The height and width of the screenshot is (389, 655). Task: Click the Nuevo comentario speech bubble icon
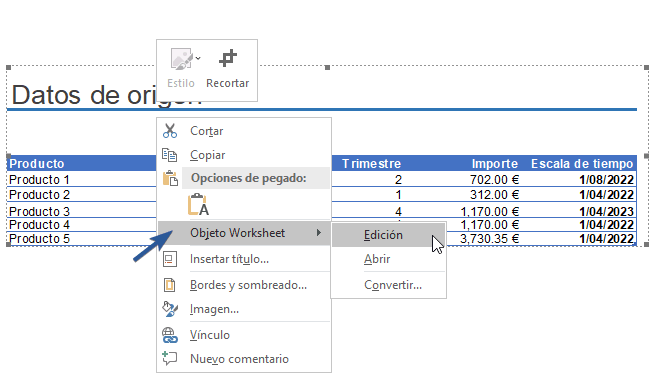click(170, 358)
